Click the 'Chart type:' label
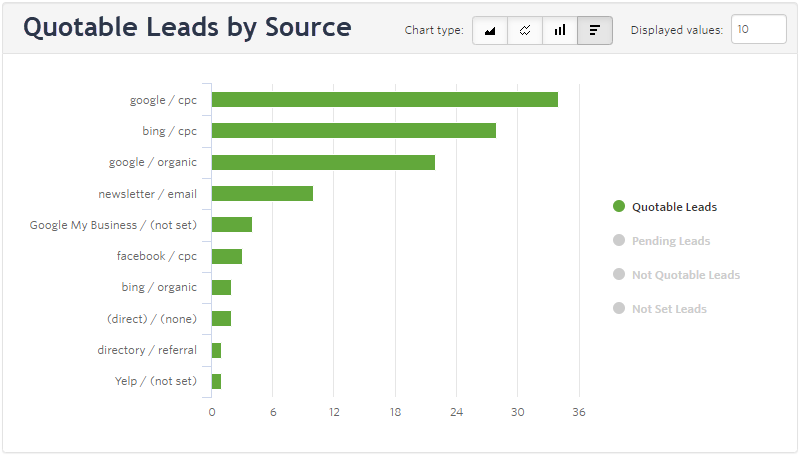This screenshot has height=455, width=800. point(434,31)
